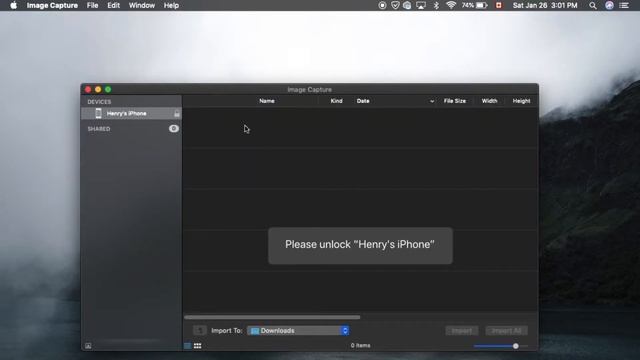Open the Bluetooth status menu
This screenshot has width=640, height=360.
coord(436,5)
